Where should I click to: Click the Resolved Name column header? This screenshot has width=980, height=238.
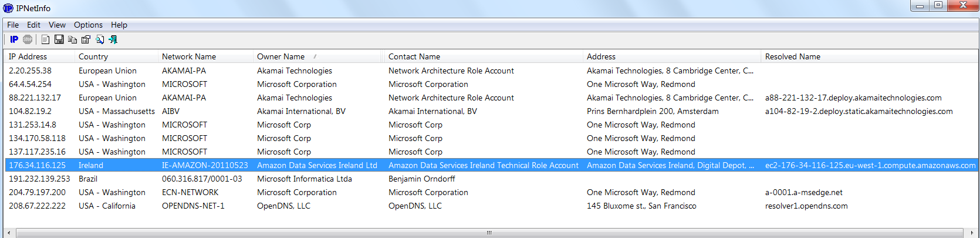792,56
